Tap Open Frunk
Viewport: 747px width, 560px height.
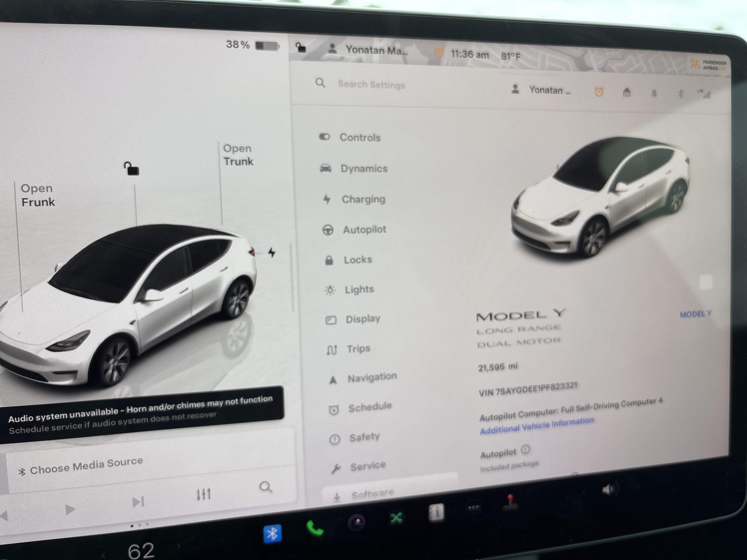pos(37,195)
